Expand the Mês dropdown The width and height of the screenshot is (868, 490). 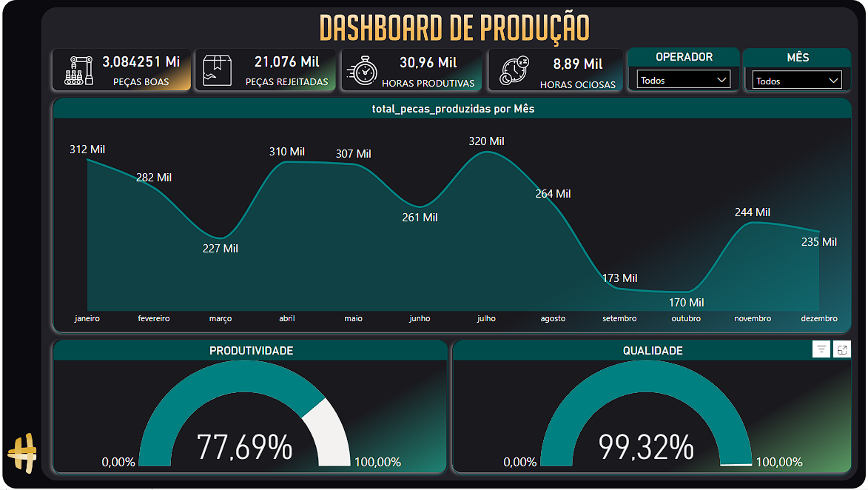[x=797, y=80]
